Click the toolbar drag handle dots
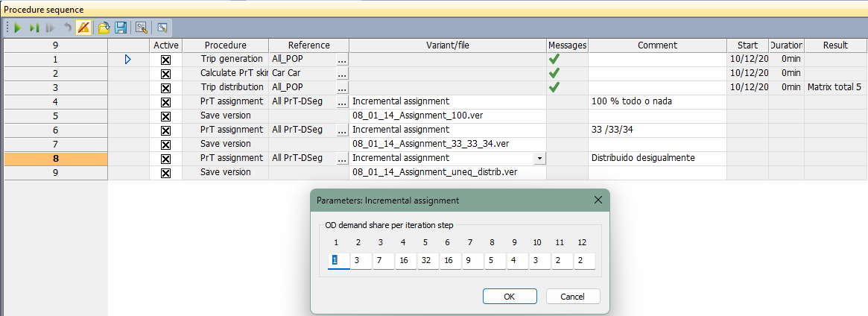This screenshot has height=316, width=868. pos(7,28)
